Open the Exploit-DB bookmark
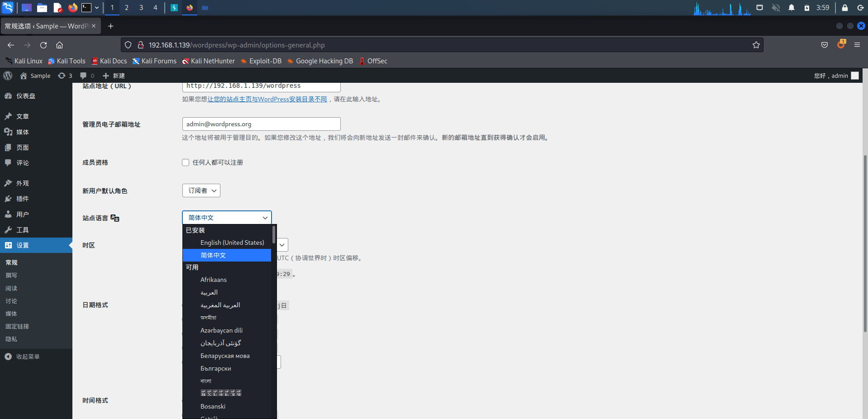Viewport: 868px width, 419px height. pos(261,61)
